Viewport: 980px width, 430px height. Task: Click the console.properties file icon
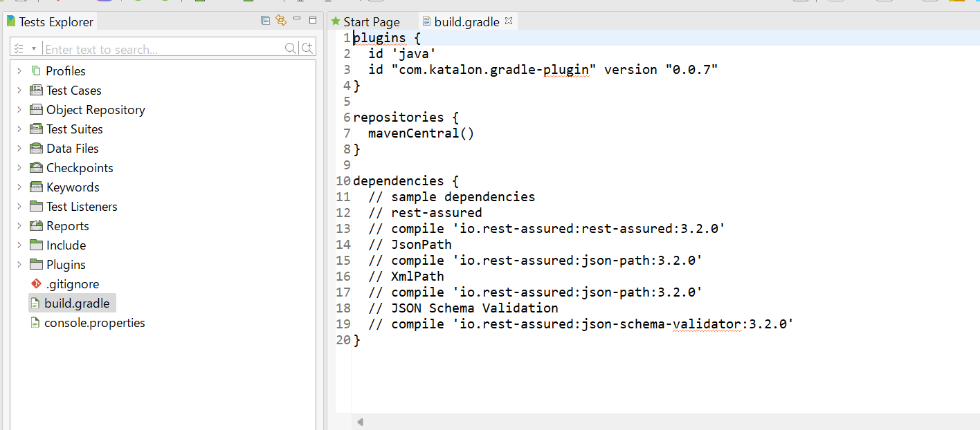(x=36, y=322)
